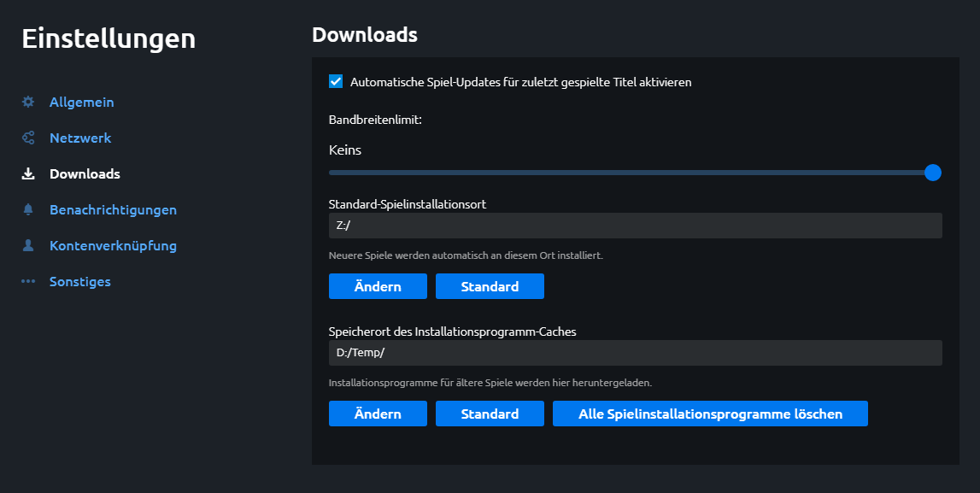Disable automatic game updates checkbox
Image resolution: width=980 pixels, height=493 pixels.
336,82
